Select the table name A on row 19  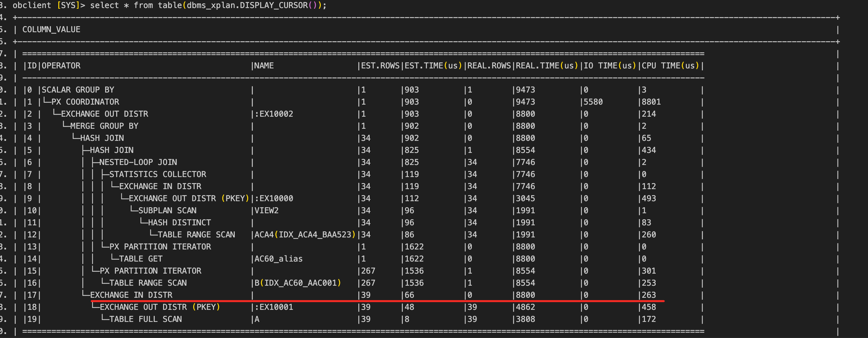(257, 319)
